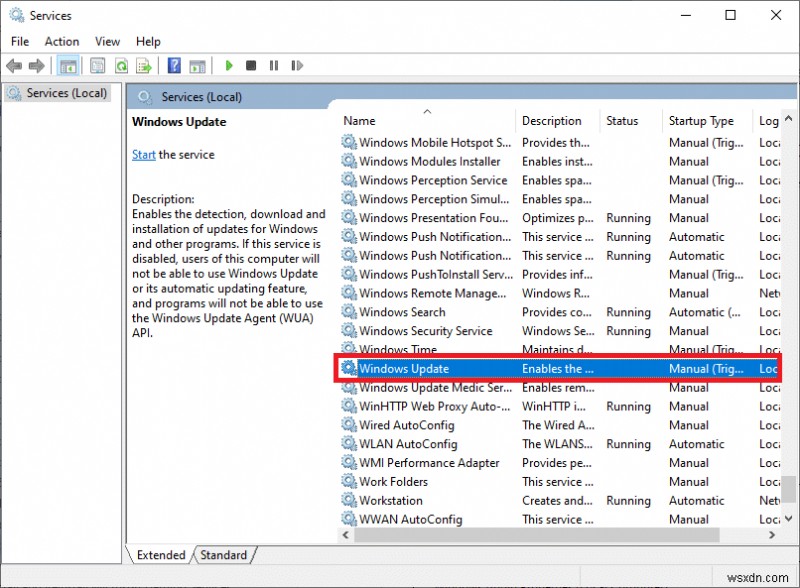800x588 pixels.
Task: Sort services by Startup Type column
Action: pos(701,120)
